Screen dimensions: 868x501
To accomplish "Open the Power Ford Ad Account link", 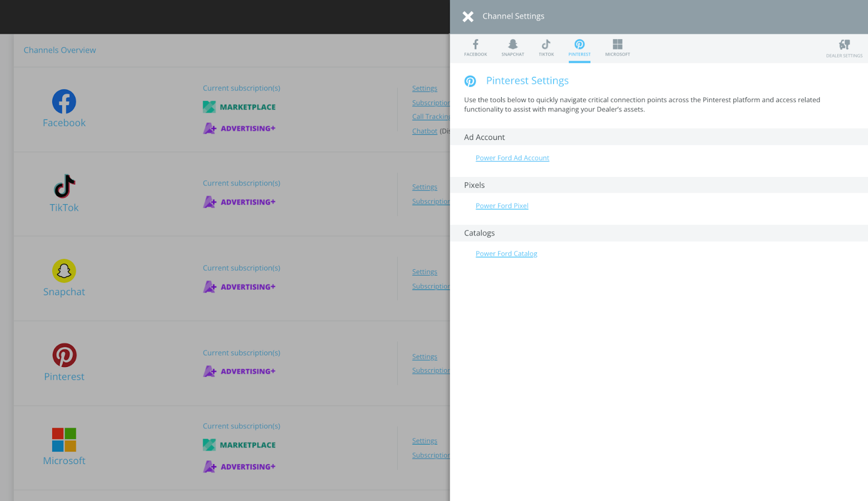I will pyautogui.click(x=512, y=158).
